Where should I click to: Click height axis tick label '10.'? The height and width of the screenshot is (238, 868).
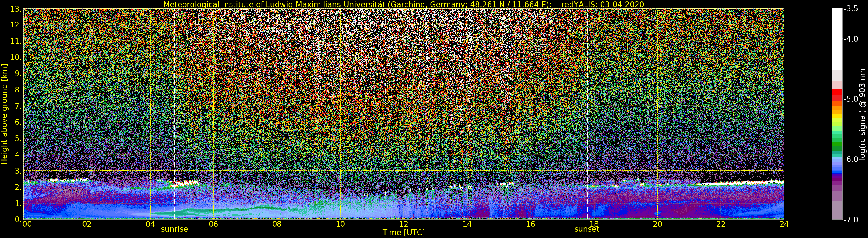(16, 57)
